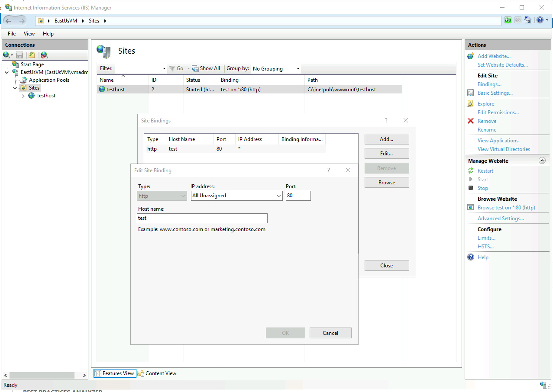553x392 pixels.
Task: Select the Sites node in the tree
Action: point(34,88)
